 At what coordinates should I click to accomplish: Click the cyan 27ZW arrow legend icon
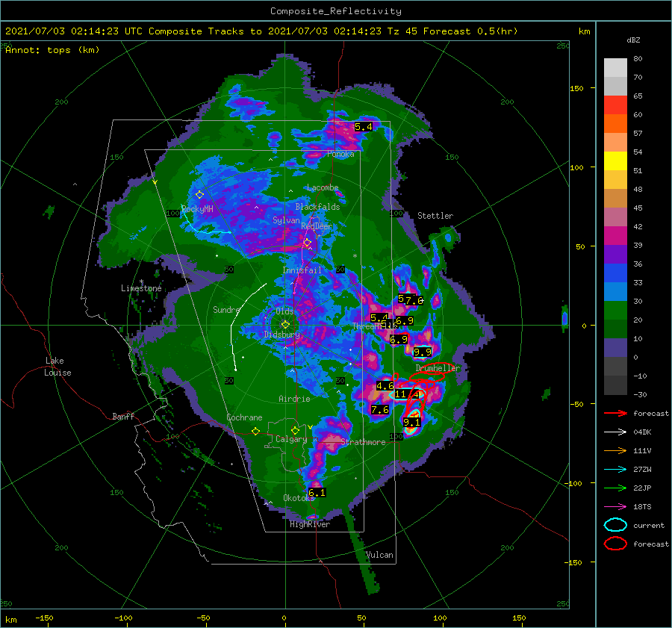(615, 470)
